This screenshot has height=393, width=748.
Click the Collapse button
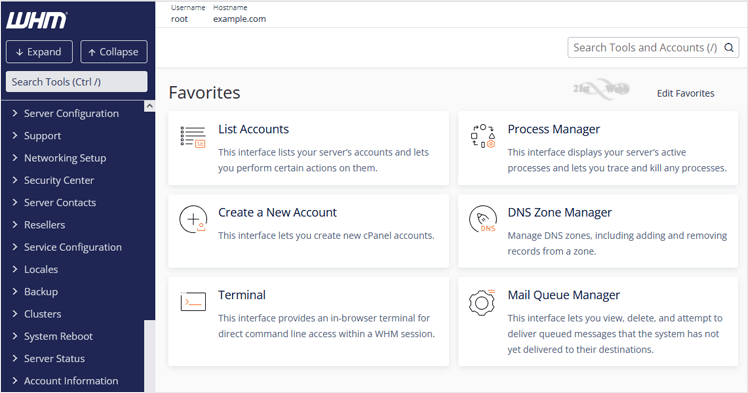click(x=114, y=52)
